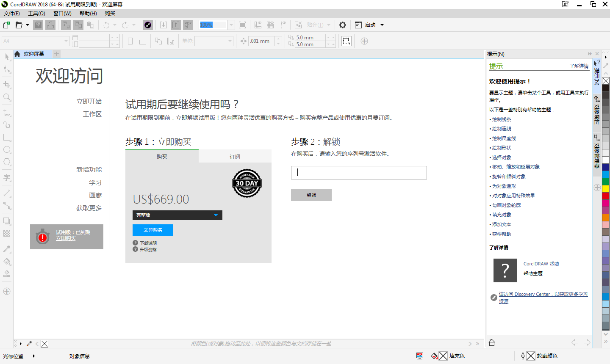The image size is (610, 364).
Task: Open the A4 page size dropdown
Action: (x=66, y=41)
